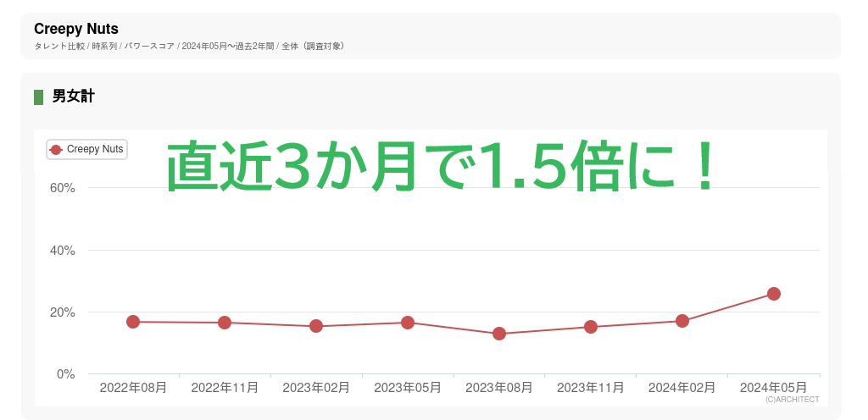
Task: Click the 2022年11月 data point
Action: (x=225, y=323)
